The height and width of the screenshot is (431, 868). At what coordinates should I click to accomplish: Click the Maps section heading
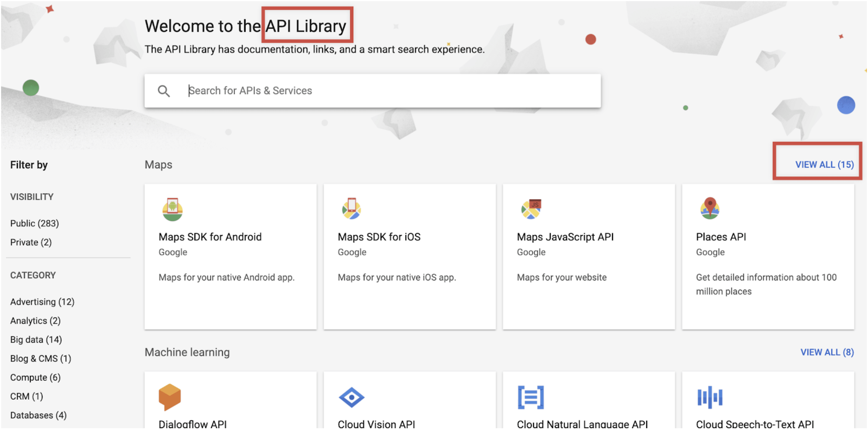[x=158, y=165]
